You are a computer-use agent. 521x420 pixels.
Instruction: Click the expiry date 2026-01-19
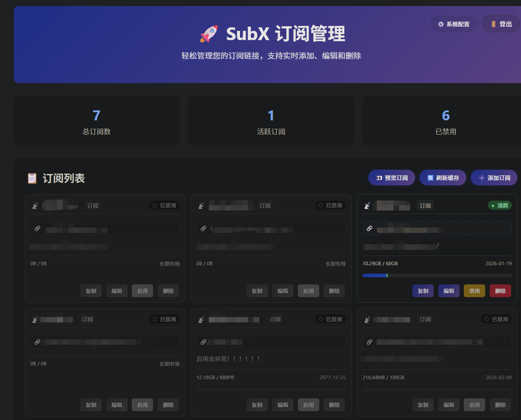pyautogui.click(x=499, y=263)
